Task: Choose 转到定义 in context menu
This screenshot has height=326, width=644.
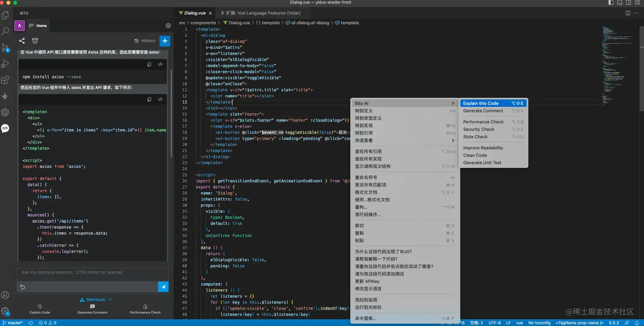Action: click(405, 111)
